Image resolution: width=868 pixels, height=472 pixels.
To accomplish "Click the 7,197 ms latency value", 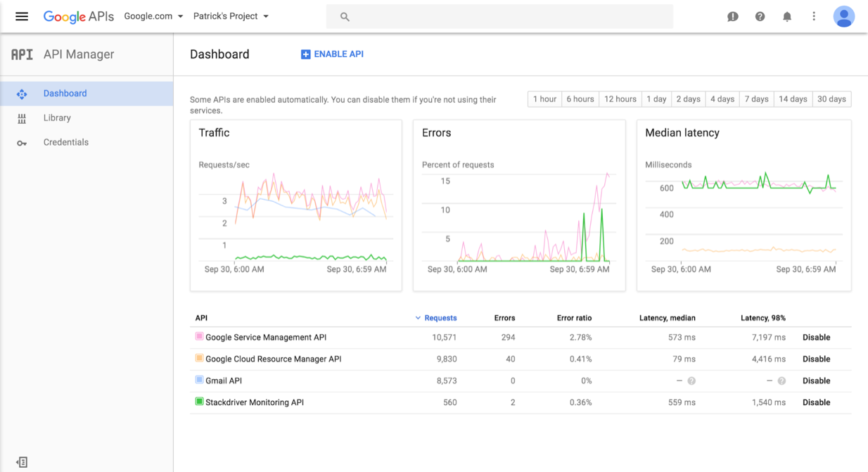I will (x=767, y=338).
